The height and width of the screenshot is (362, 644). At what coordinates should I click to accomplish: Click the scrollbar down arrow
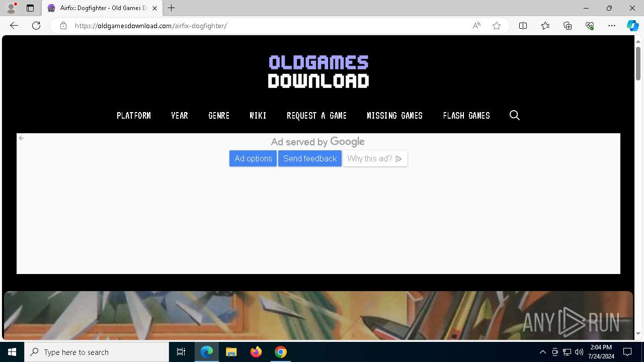coord(638,333)
